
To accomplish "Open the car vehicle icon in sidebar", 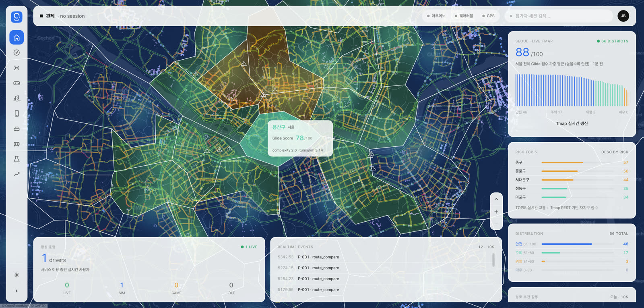I will [x=17, y=129].
